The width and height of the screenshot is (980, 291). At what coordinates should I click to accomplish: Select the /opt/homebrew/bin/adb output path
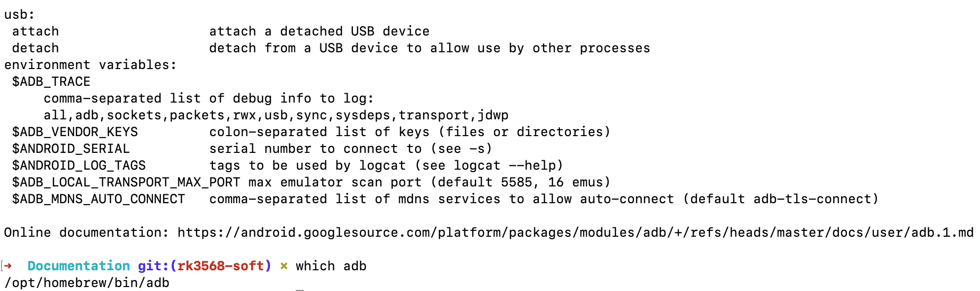coord(87,283)
